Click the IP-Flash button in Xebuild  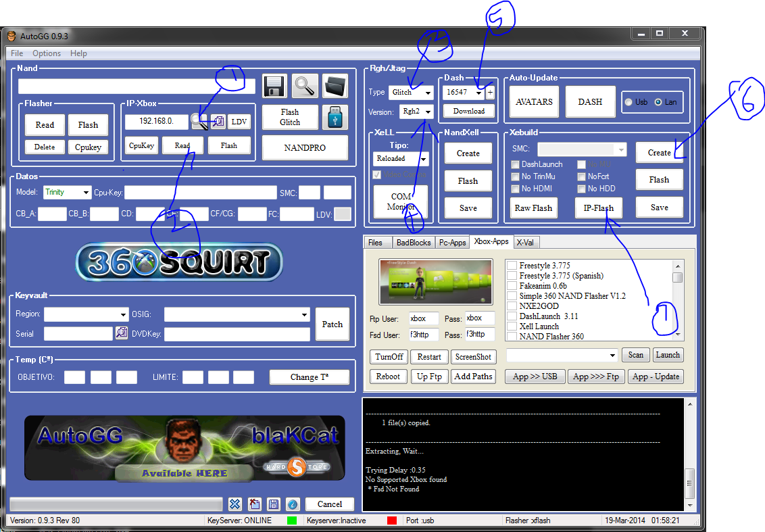tap(599, 208)
